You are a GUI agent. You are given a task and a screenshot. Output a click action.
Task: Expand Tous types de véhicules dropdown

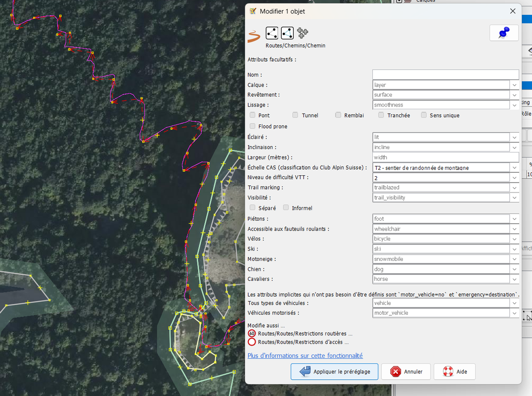514,303
